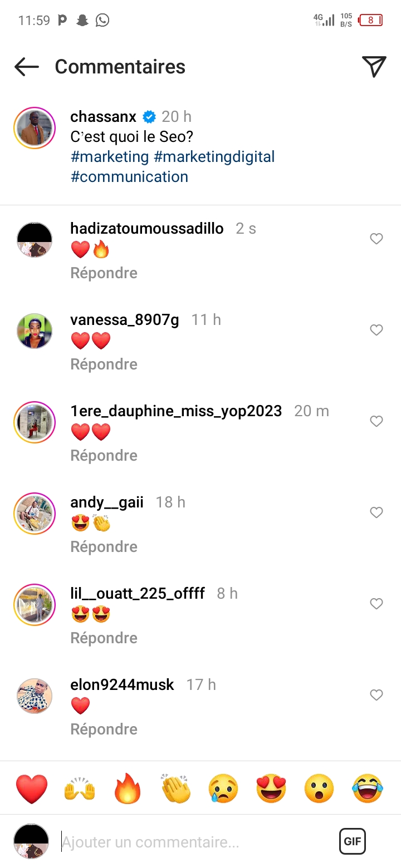The width and height of the screenshot is (401, 868).
Task: Toggle the heart on elon9244musk's comment
Action: (376, 695)
